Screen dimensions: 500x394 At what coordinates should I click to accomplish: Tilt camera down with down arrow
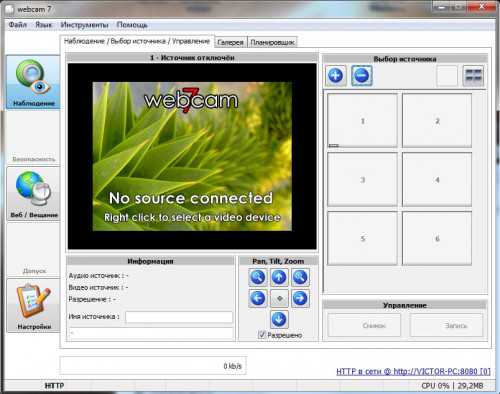click(279, 319)
